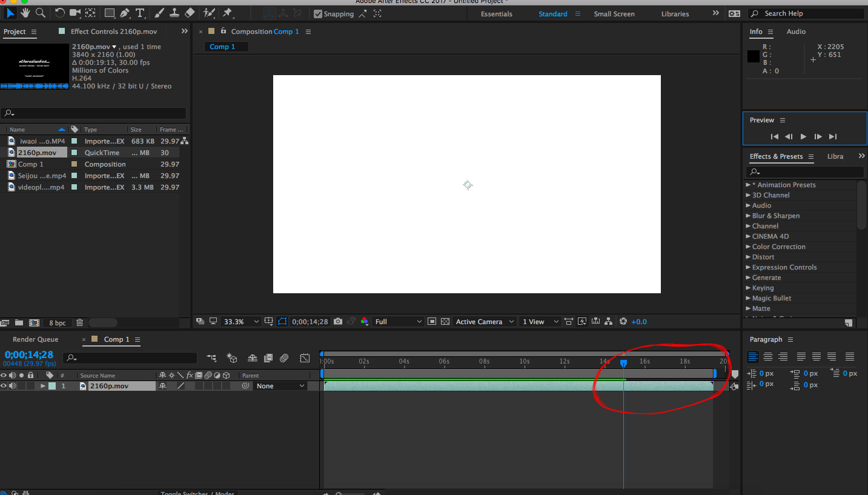868x495 pixels.
Task: Pick the Horizontal Type tool
Action: [x=140, y=12]
